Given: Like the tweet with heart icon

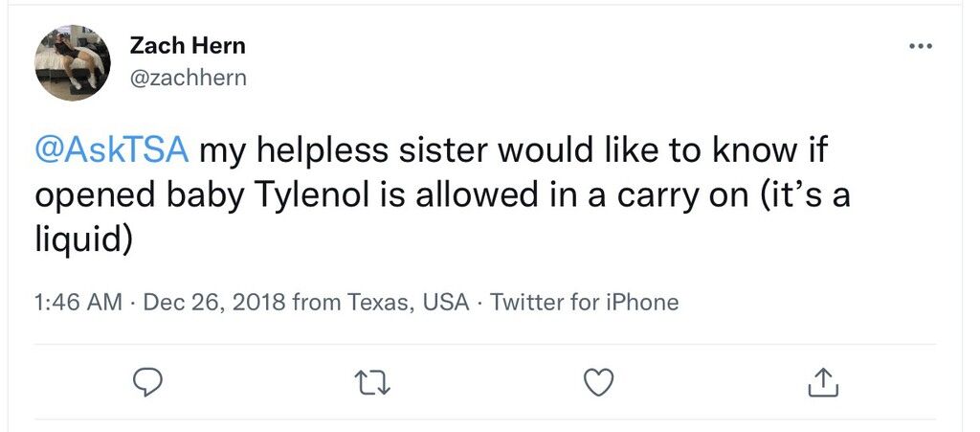Looking at the screenshot, I should coord(598,382).
